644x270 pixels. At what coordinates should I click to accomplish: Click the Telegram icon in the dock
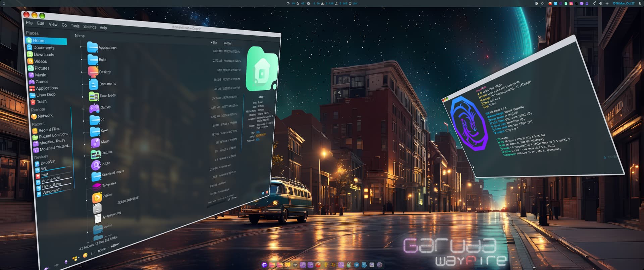[x=357, y=265]
